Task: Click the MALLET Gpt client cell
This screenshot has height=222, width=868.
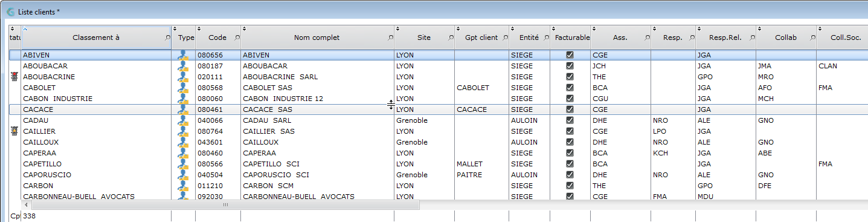Action: pyautogui.click(x=482, y=164)
